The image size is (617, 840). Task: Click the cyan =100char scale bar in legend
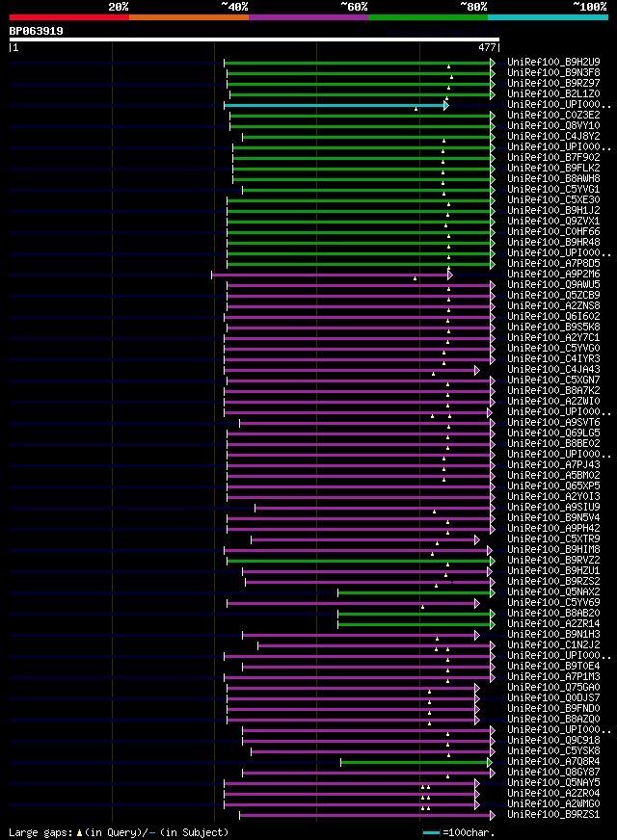coord(432,832)
